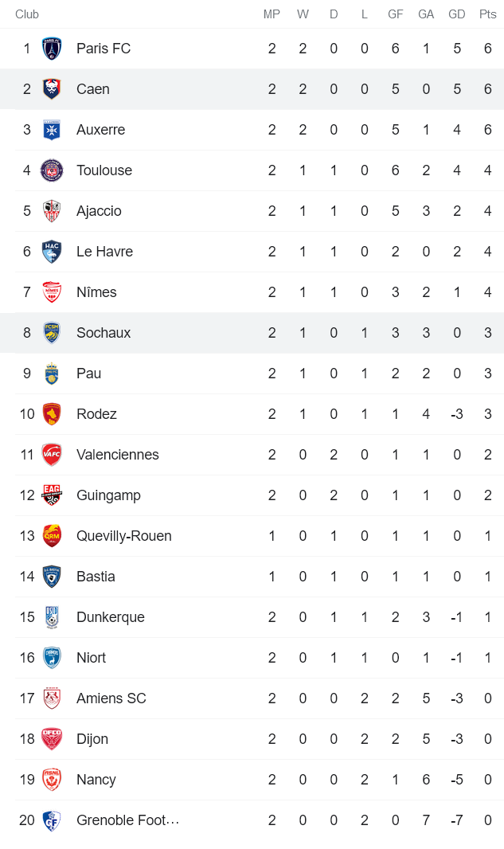
Task: Click the Sochaux FCSM badge
Action: point(52,333)
